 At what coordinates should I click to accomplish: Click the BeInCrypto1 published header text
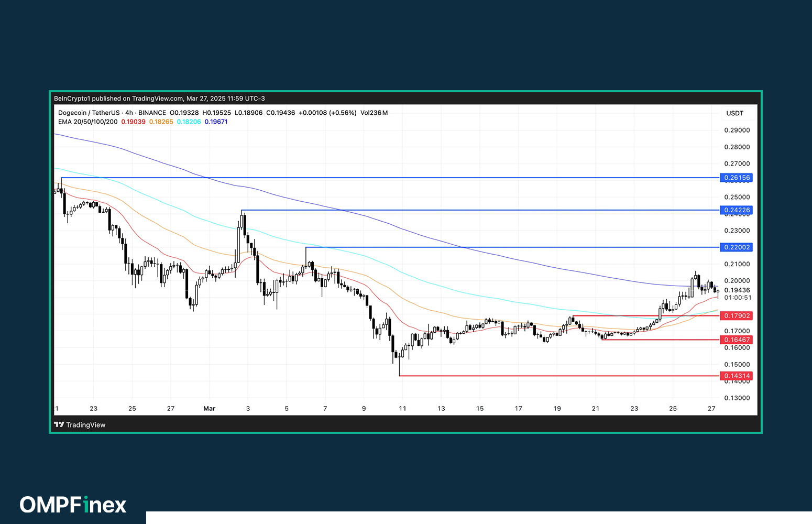159,99
